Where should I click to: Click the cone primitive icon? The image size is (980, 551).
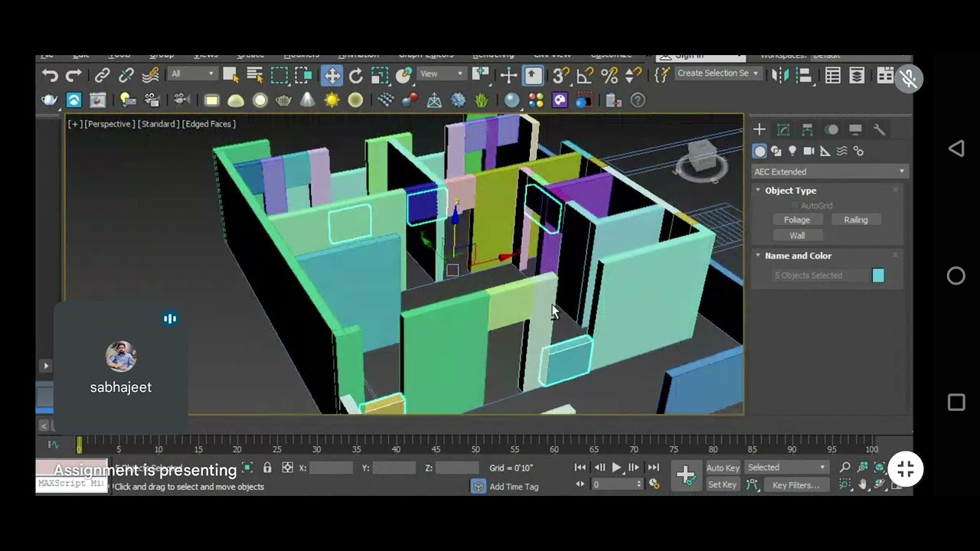(x=307, y=100)
